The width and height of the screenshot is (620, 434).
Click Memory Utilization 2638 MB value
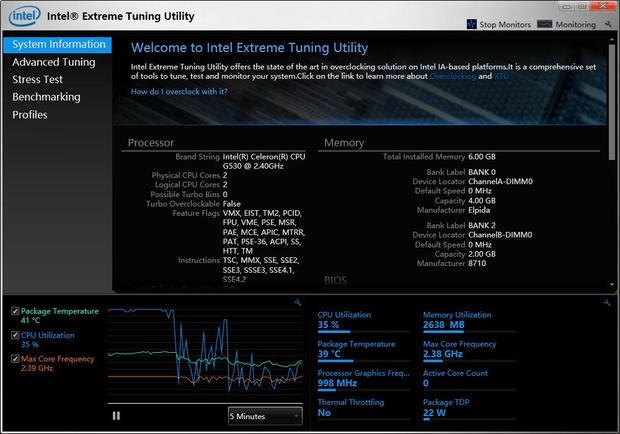(x=444, y=325)
